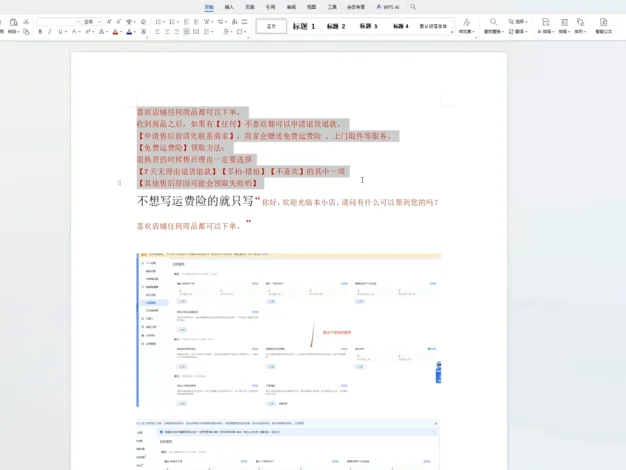Click the increase indent icon
626x470 pixels.
click(196, 22)
